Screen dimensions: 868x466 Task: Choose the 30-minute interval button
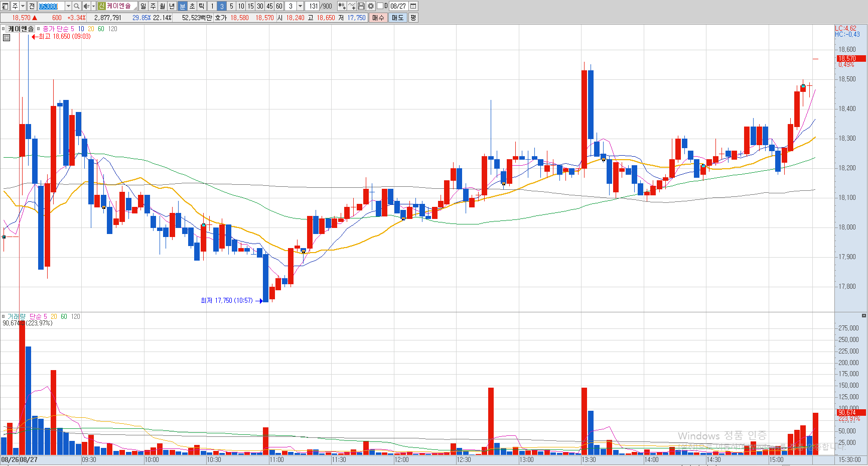(260, 6)
